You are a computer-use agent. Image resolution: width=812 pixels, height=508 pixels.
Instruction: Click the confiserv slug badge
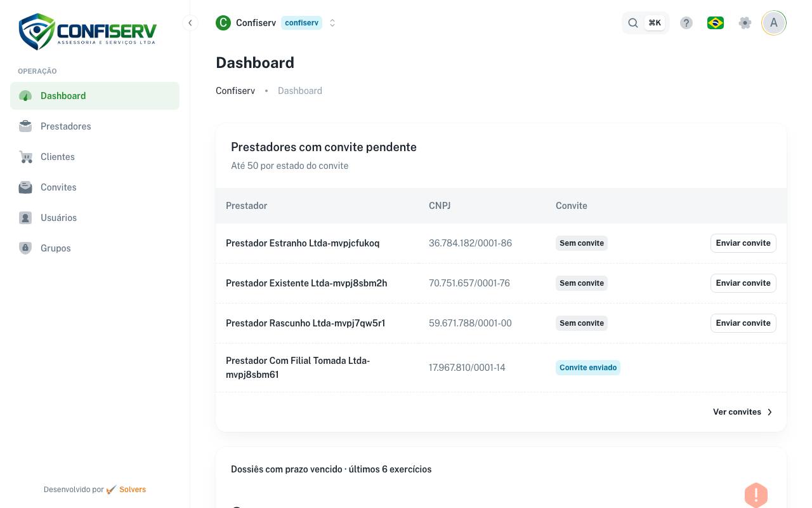301,23
